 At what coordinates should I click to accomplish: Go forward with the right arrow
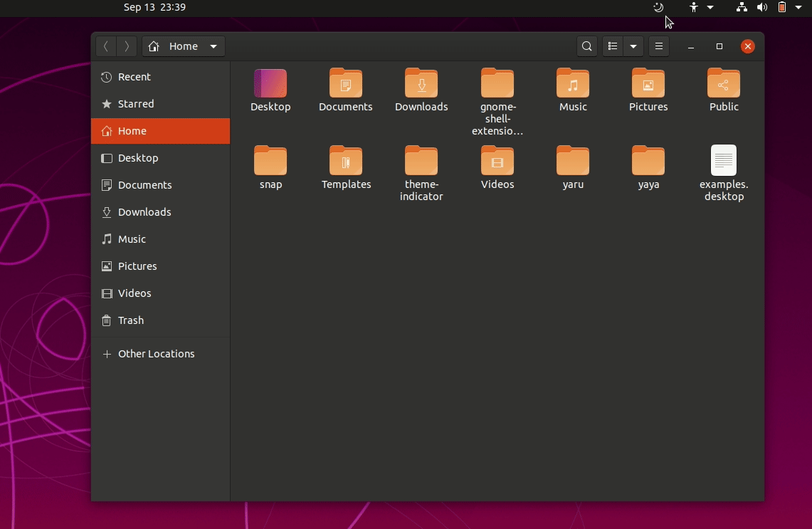127,47
